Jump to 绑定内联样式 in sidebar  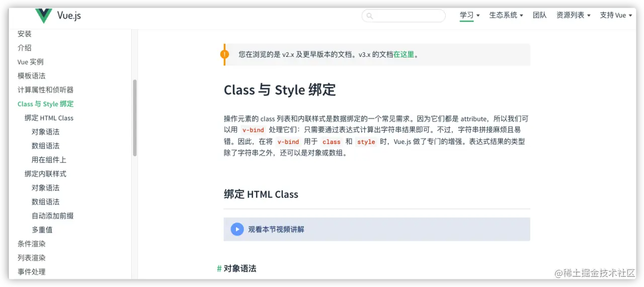pyautogui.click(x=46, y=174)
